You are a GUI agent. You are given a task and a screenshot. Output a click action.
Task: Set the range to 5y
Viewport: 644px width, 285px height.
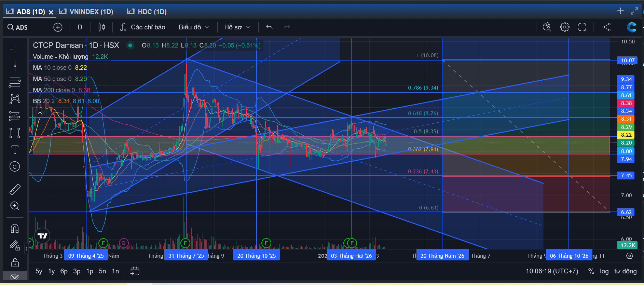[x=39, y=271]
